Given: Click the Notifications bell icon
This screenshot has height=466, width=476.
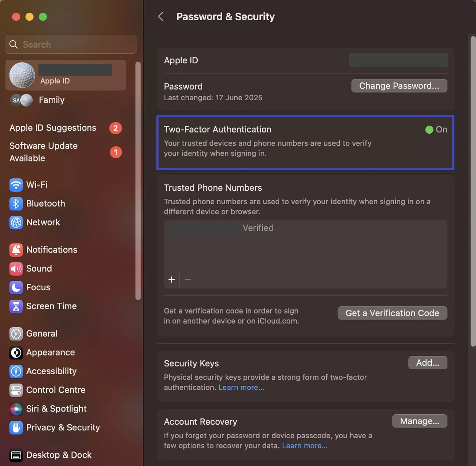Looking at the screenshot, I should [x=16, y=250].
